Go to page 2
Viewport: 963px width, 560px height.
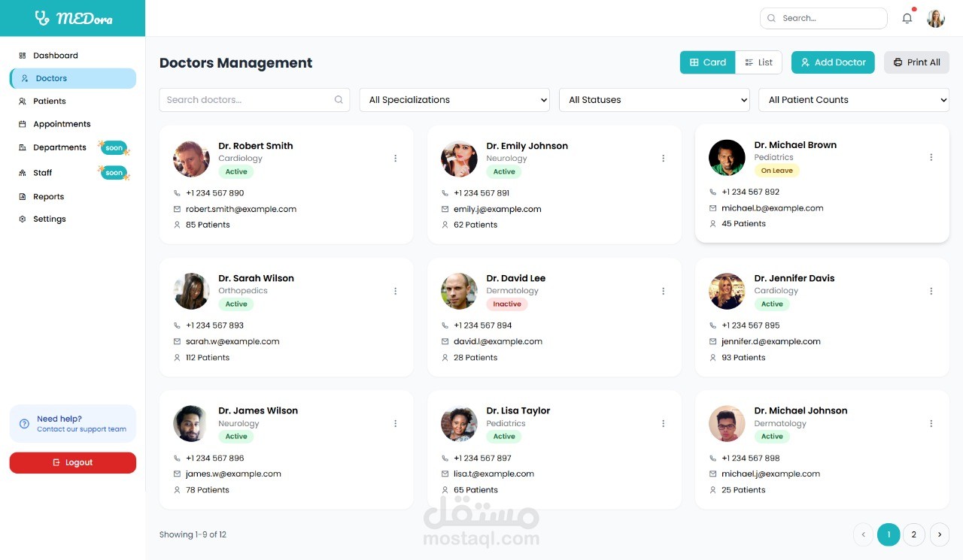(x=913, y=534)
